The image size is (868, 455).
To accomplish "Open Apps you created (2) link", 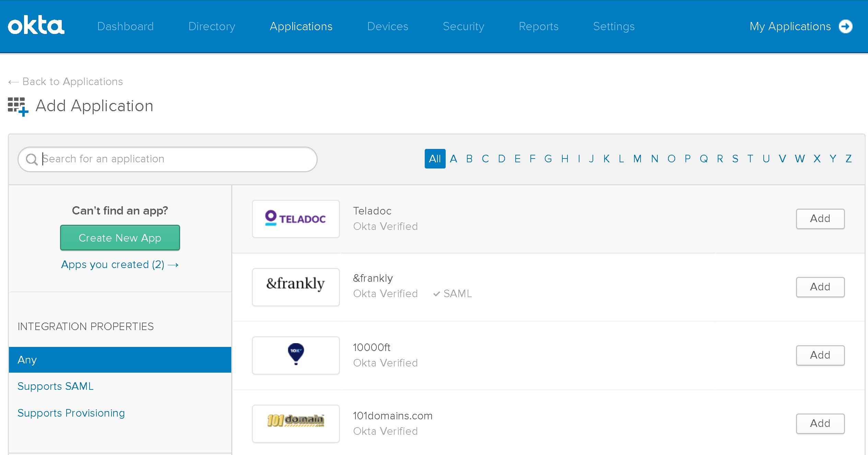I will click(x=120, y=265).
